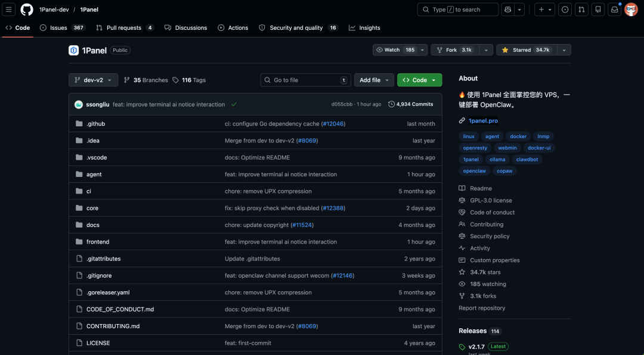
Task: Click the Readme book icon
Action: (462, 188)
